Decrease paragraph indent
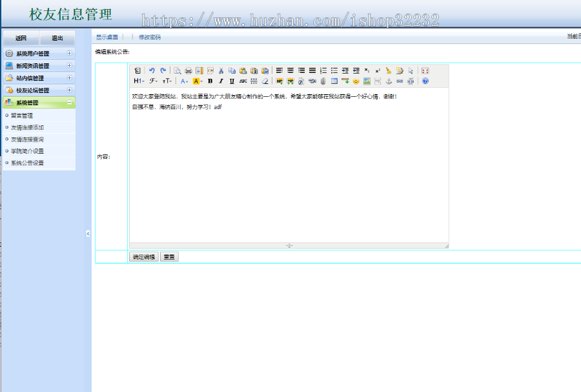The image size is (581, 392). tap(356, 70)
